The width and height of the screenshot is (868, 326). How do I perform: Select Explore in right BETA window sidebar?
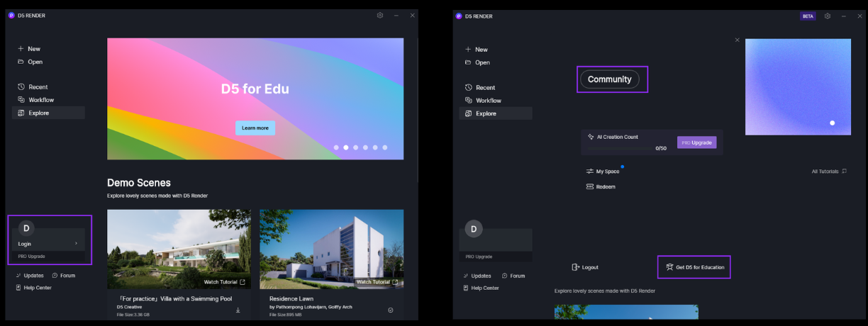coord(496,113)
